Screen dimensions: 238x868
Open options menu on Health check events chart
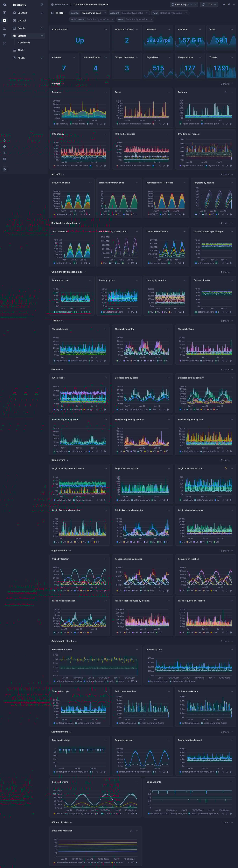pyautogui.click(x=137, y=649)
